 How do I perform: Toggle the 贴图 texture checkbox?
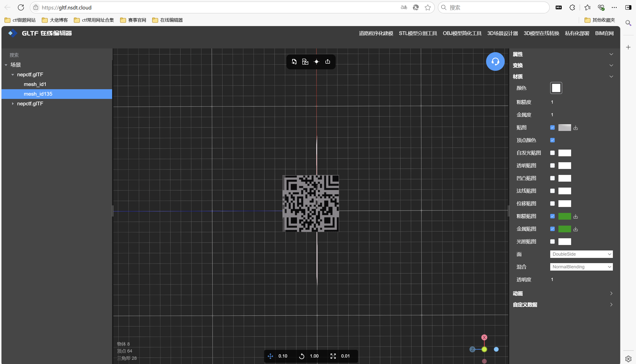point(552,128)
